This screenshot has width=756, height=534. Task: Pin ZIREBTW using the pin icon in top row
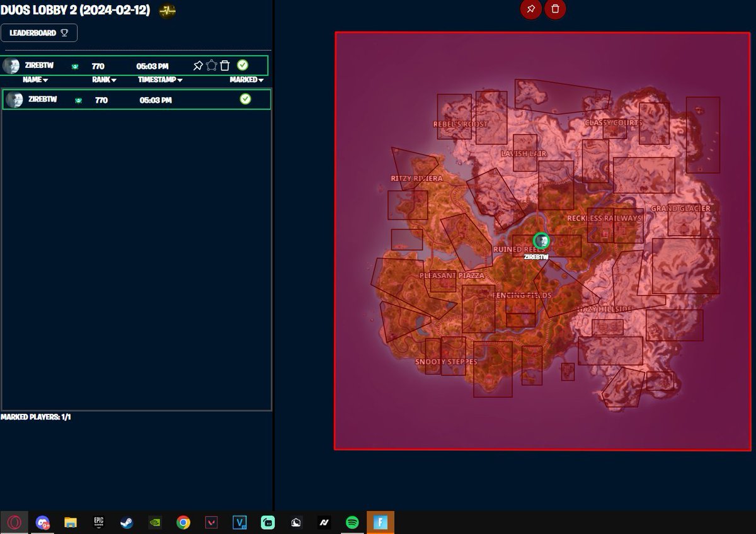point(198,65)
